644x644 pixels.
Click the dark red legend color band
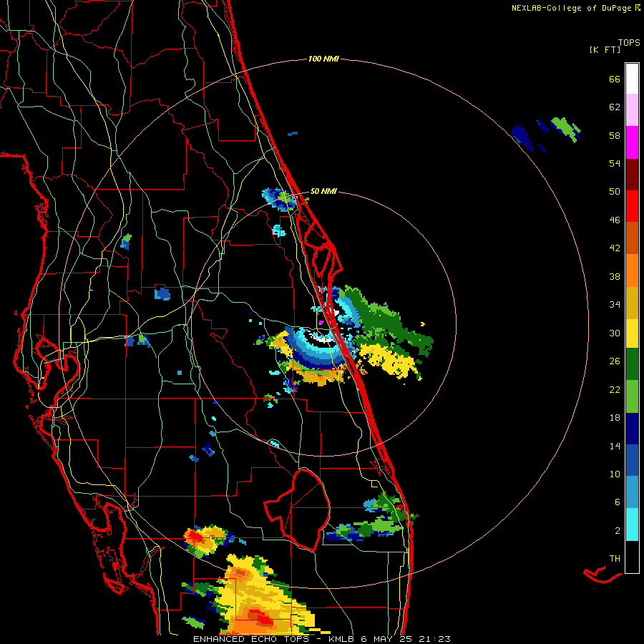tap(632, 174)
